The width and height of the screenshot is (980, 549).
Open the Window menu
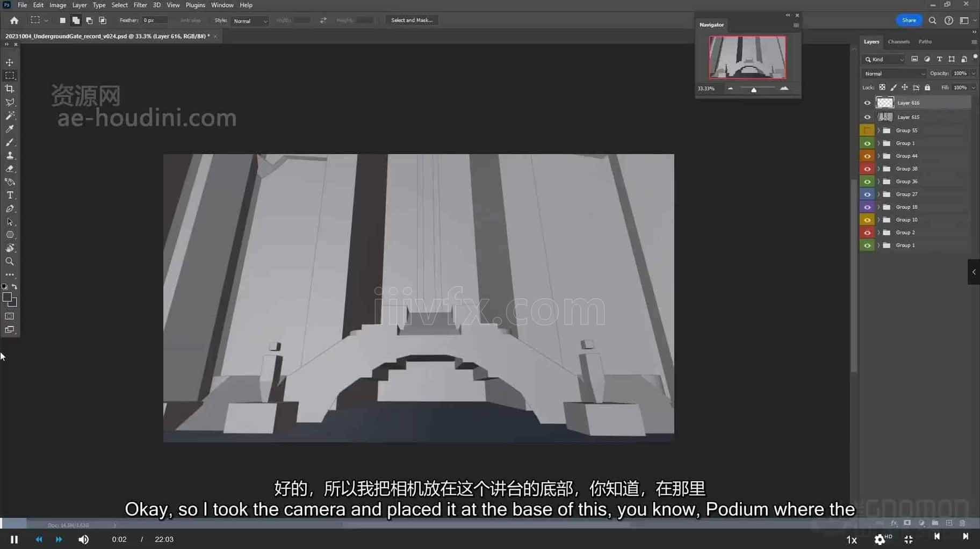click(222, 5)
